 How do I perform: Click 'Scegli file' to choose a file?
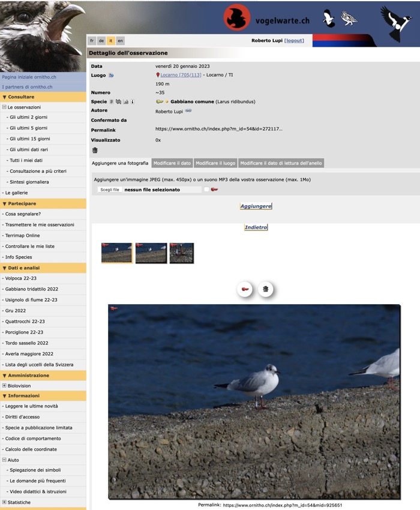click(x=110, y=190)
